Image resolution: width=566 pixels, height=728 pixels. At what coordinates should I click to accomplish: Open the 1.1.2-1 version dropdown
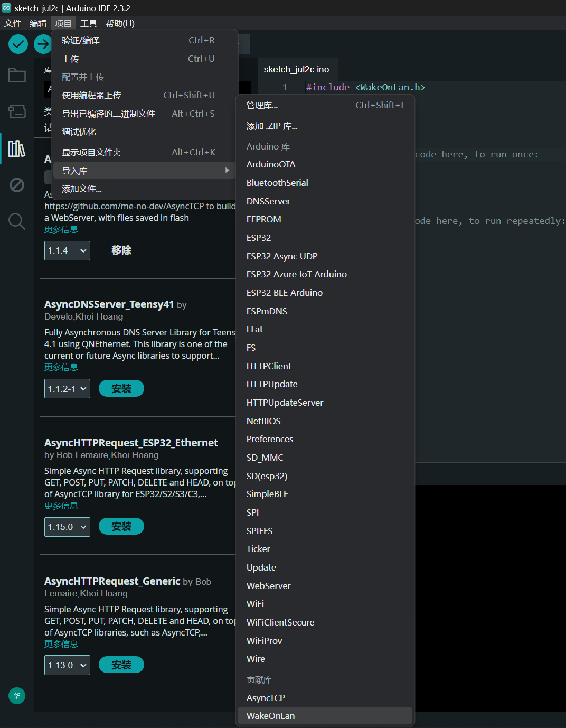point(67,389)
